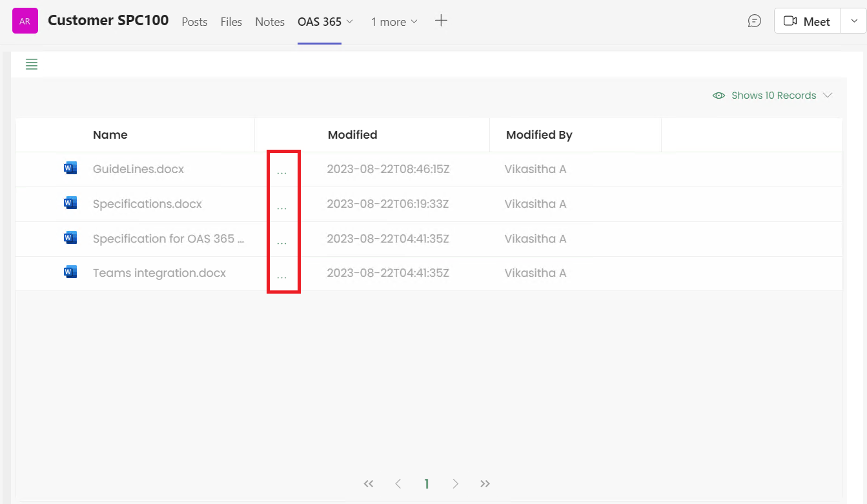Expand the 1 more tabs dropdown
Image resolution: width=867 pixels, height=504 pixels.
click(x=394, y=22)
